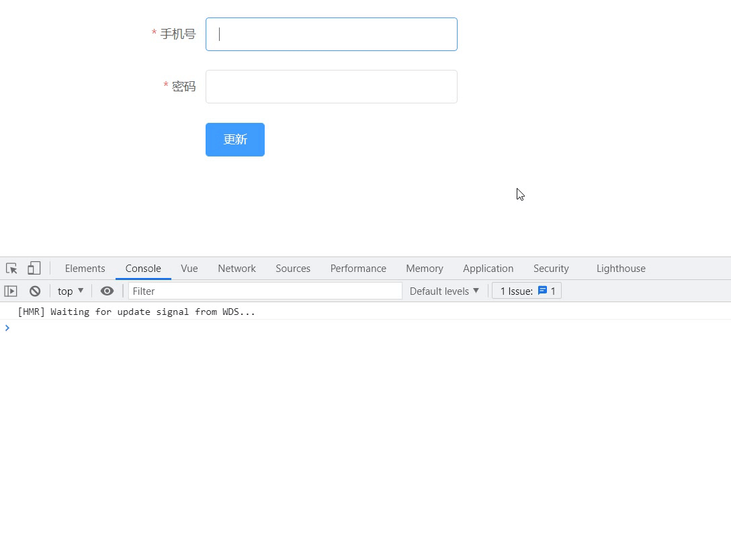Screen dimensions: 731x560
Task: Activate the inspect element picker icon
Action: [x=11, y=269]
